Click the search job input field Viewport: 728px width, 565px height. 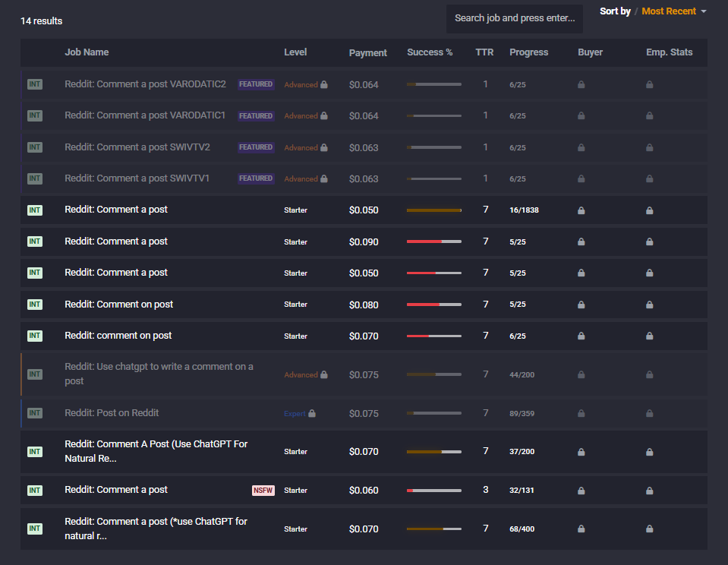[515, 18]
